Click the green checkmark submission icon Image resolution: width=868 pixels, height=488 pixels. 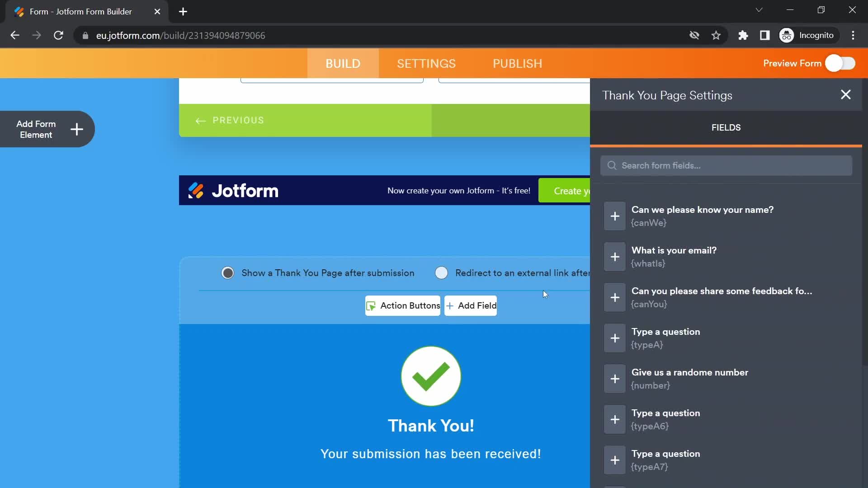430,376
